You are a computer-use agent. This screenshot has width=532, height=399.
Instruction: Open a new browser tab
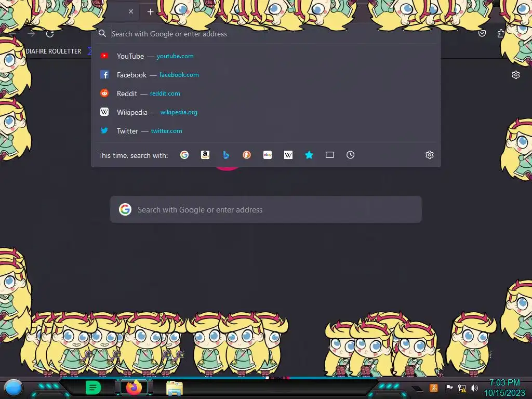[x=150, y=12]
